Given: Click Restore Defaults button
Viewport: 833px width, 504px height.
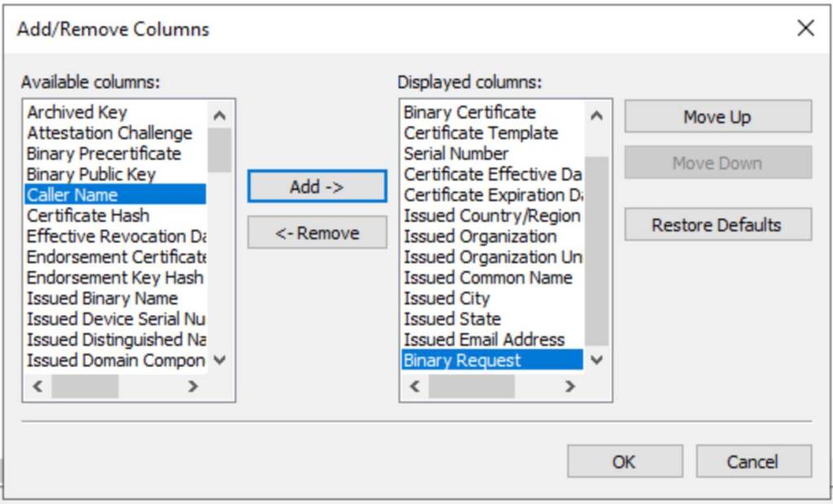Looking at the screenshot, I should [717, 225].
